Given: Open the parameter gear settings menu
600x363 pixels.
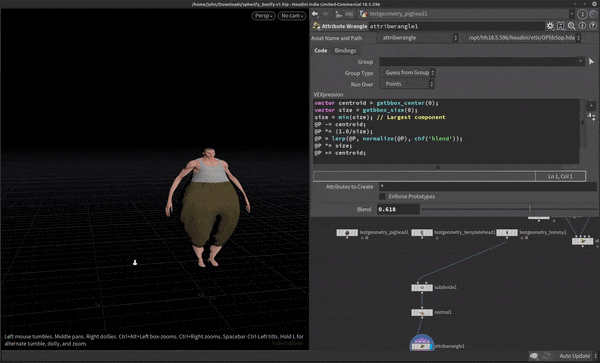Looking at the screenshot, I should 550,26.
